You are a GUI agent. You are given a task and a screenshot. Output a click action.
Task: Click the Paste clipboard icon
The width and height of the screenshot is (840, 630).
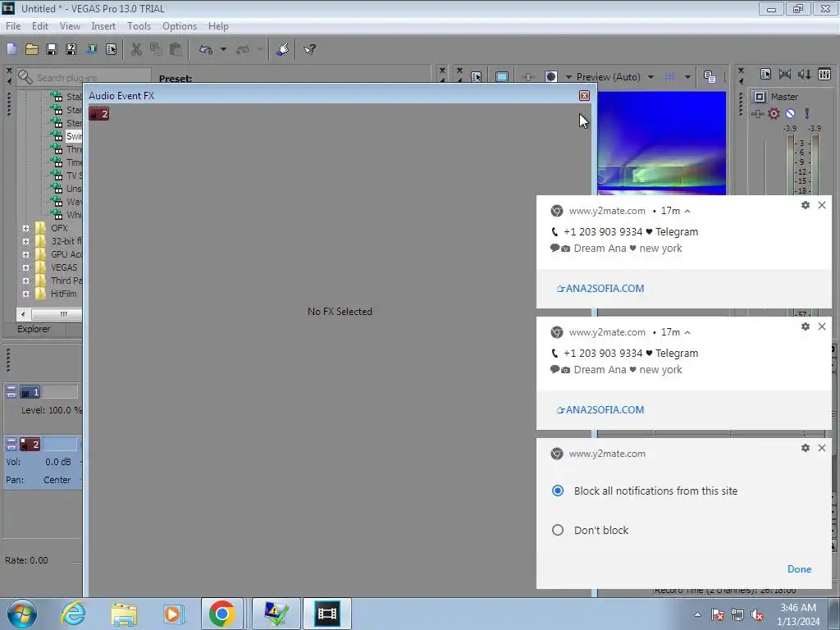pos(176,49)
